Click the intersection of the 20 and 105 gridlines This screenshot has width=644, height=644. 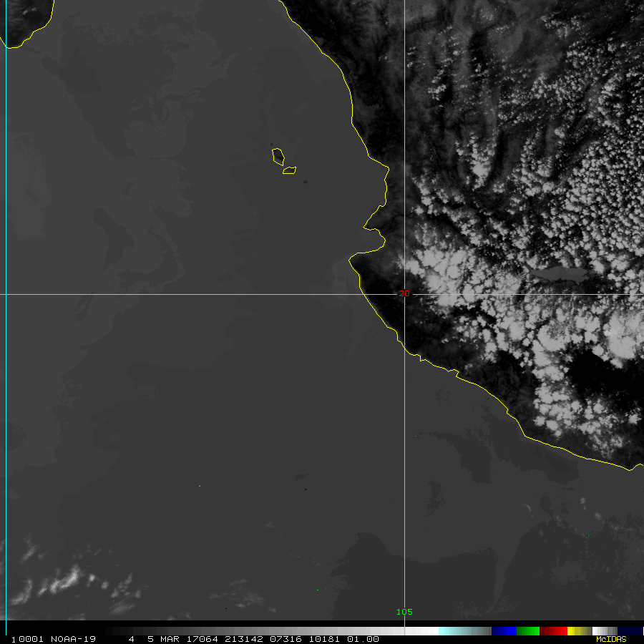[404, 295]
